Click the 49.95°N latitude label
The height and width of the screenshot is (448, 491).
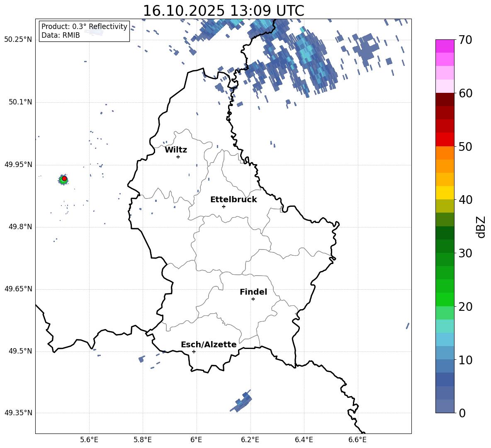(18, 165)
